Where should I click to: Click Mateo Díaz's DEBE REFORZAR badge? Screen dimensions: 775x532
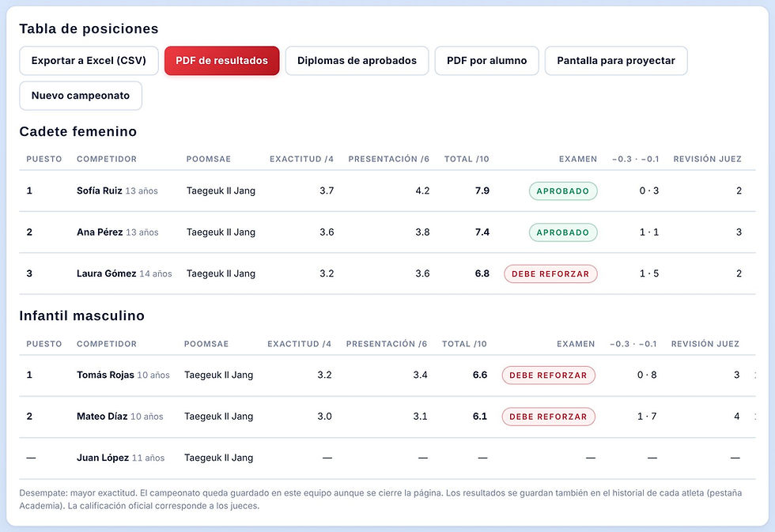click(x=549, y=417)
